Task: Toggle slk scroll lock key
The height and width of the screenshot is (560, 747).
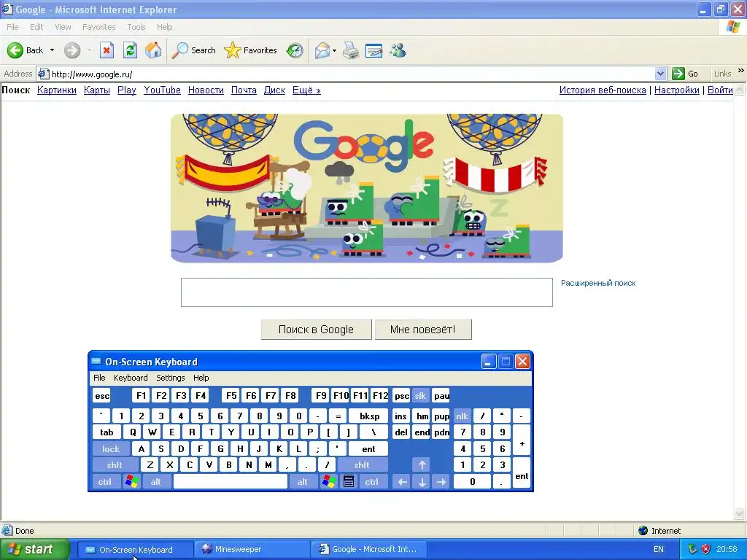Action: coord(421,396)
